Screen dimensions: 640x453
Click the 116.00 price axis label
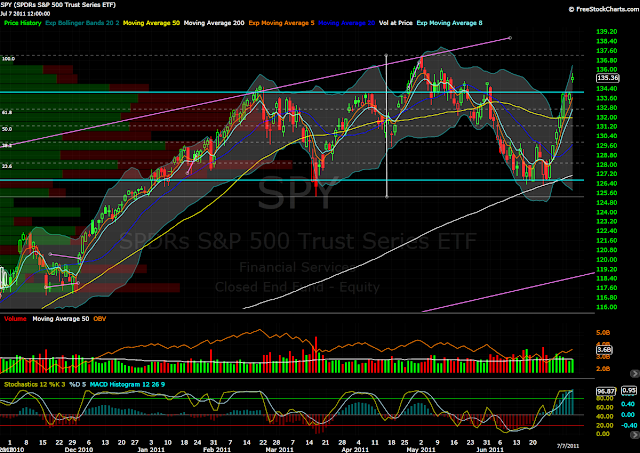607,307
